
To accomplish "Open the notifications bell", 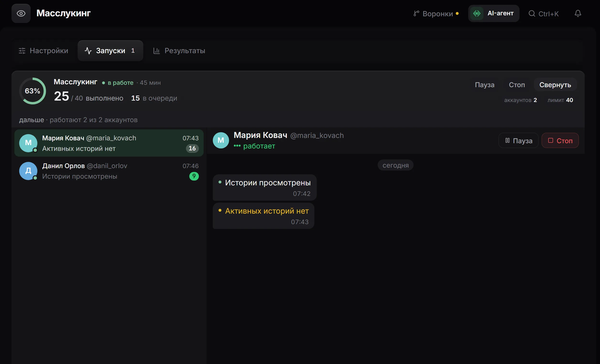I will [x=578, y=13].
